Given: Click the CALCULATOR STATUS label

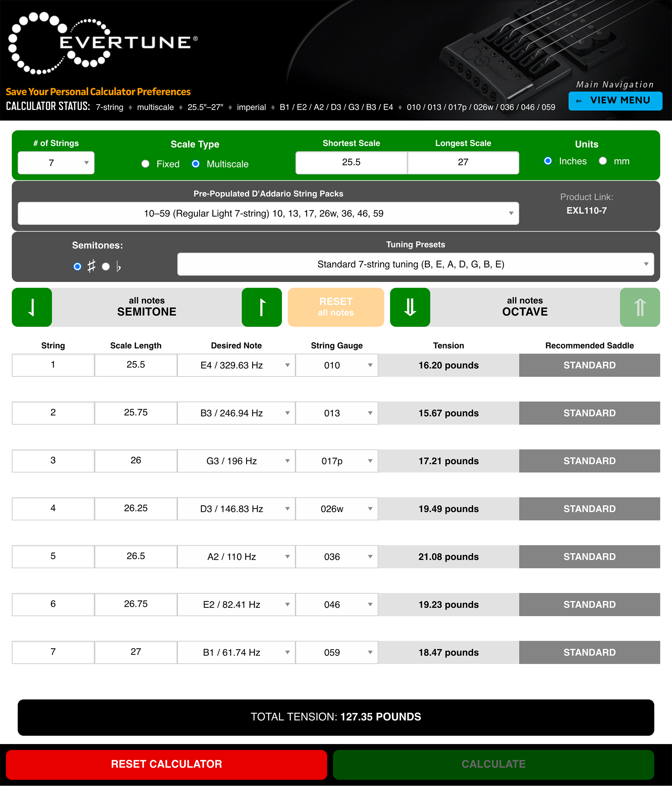Looking at the screenshot, I should [x=48, y=106].
